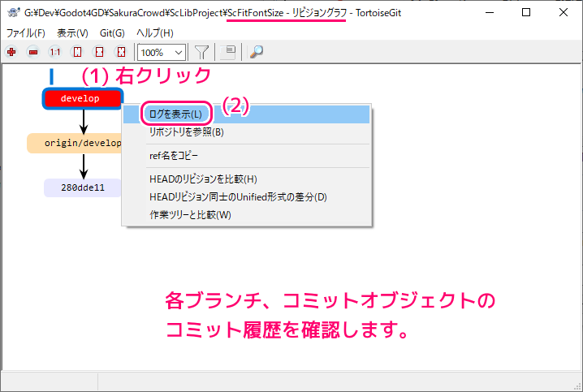Viewport: 583px width, 392px height.
Task: Click the fit-width icon in toolbar
Action: pos(99,52)
